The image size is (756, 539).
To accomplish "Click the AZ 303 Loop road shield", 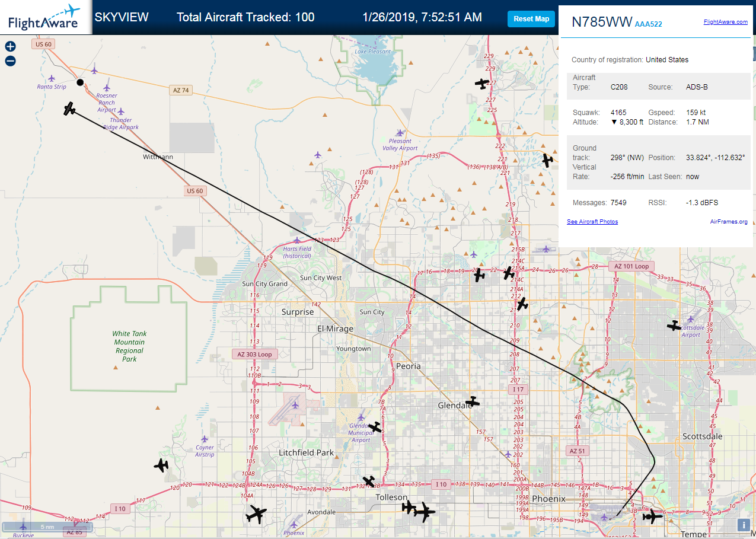I will tap(254, 354).
